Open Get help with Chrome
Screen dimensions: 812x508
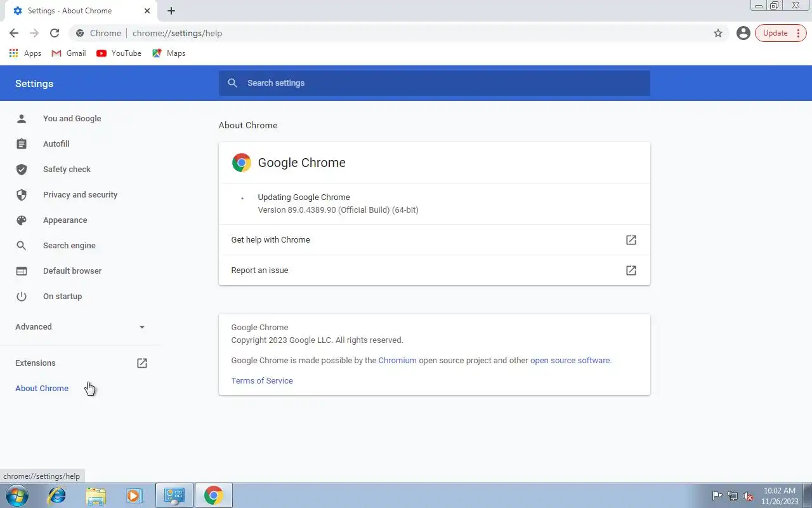pos(435,240)
